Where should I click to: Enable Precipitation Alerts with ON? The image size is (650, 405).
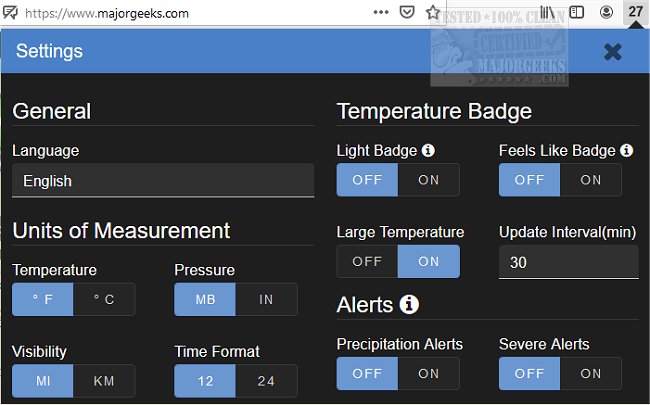[429, 374]
